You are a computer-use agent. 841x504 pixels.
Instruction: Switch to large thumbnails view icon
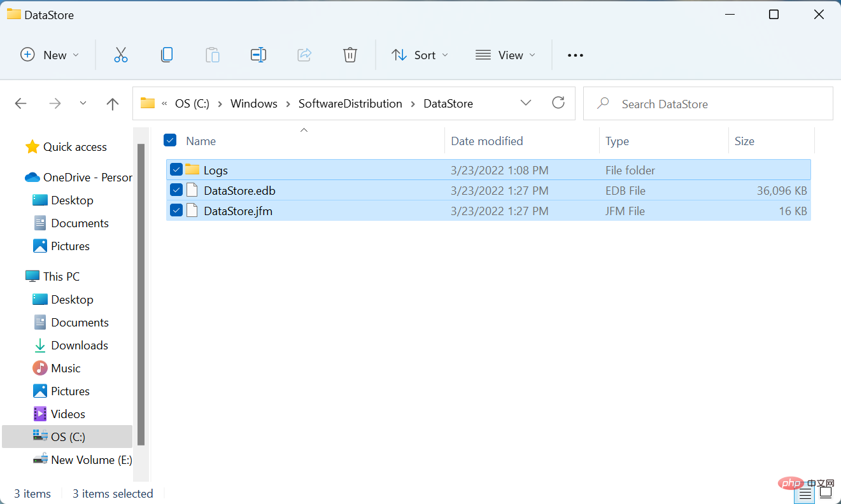pyautogui.click(x=826, y=494)
